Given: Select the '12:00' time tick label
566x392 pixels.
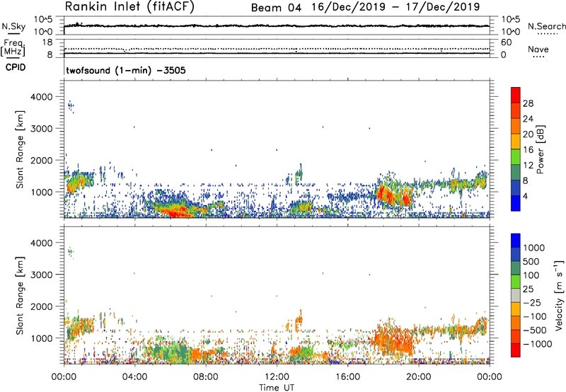Looking at the screenshot, I should point(277,377).
